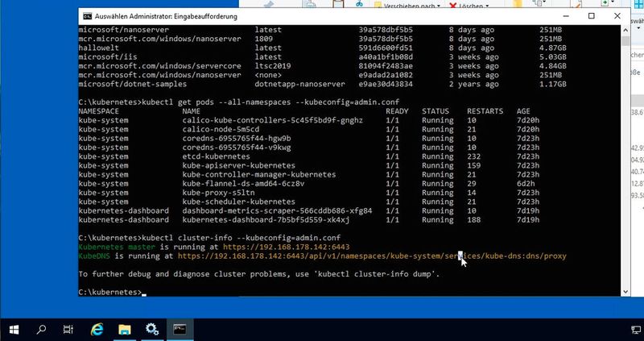This screenshot has height=341, width=644.
Task: Click pod name kube-controller-manager-kubernetes
Action: click(x=259, y=174)
